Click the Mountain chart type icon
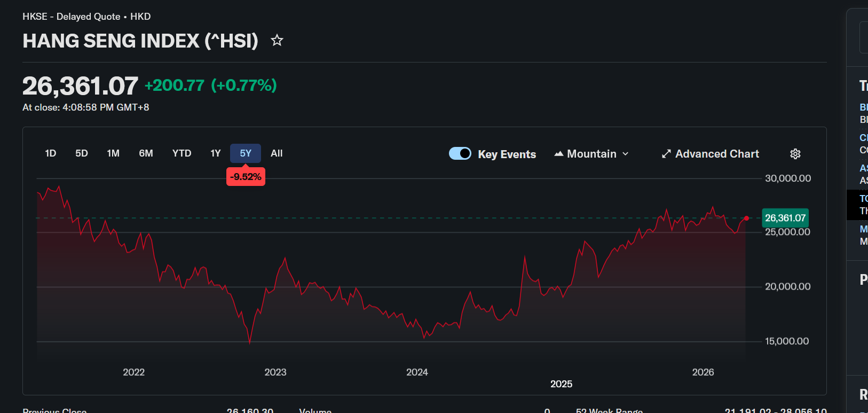Viewport: 868px width, 413px height. (559, 154)
